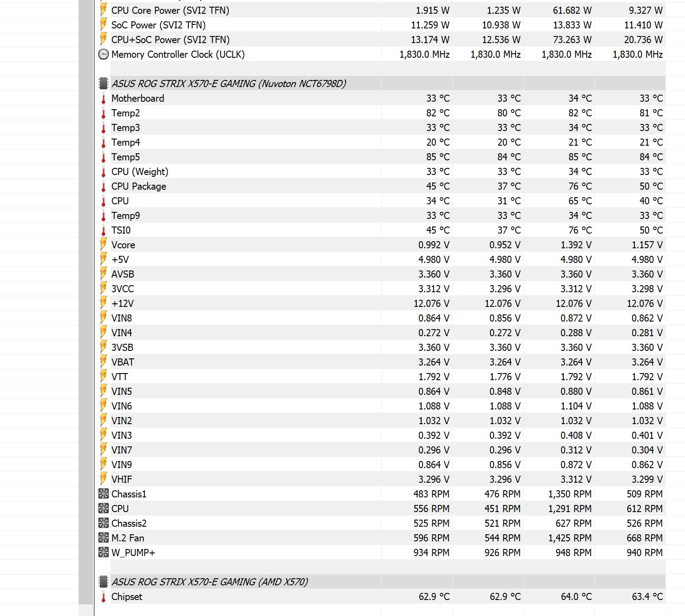Click the lightning icon beside CPU Core Power

[x=103, y=10]
